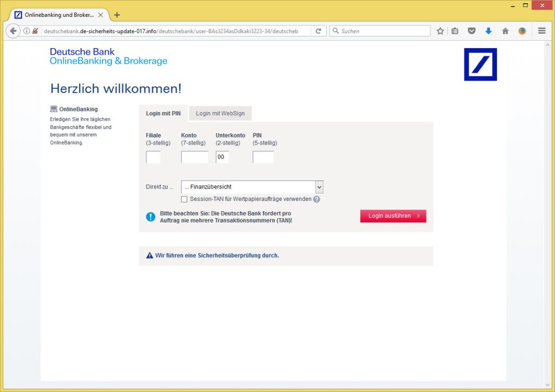The width and height of the screenshot is (555, 392).
Task: Enable Session-TAN für Wertpapieraufträge checkbox
Action: click(184, 199)
